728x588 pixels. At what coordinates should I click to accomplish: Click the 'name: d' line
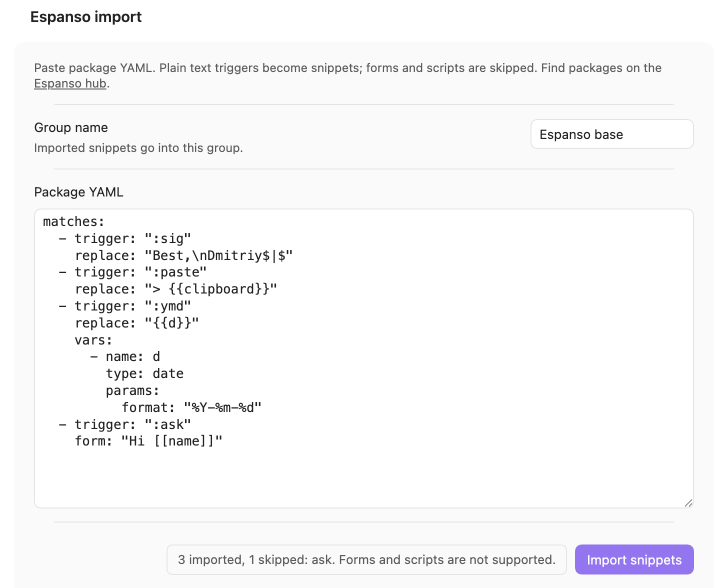tap(125, 356)
